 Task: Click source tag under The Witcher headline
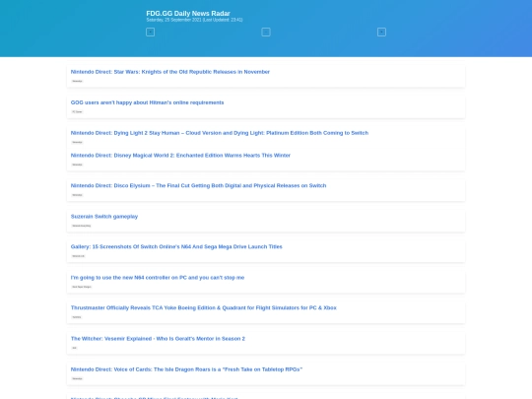(x=74, y=348)
